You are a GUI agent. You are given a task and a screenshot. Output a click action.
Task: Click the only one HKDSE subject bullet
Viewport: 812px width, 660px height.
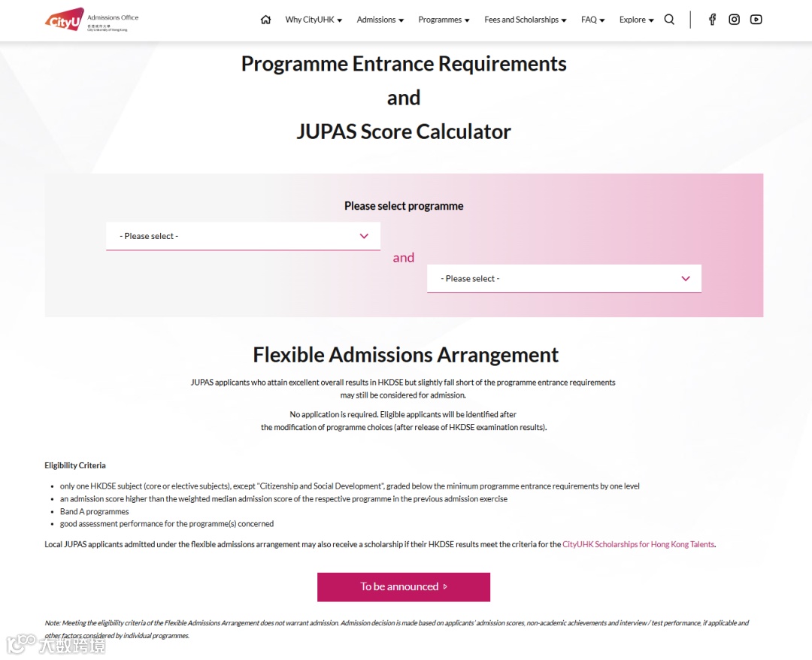[350, 486]
